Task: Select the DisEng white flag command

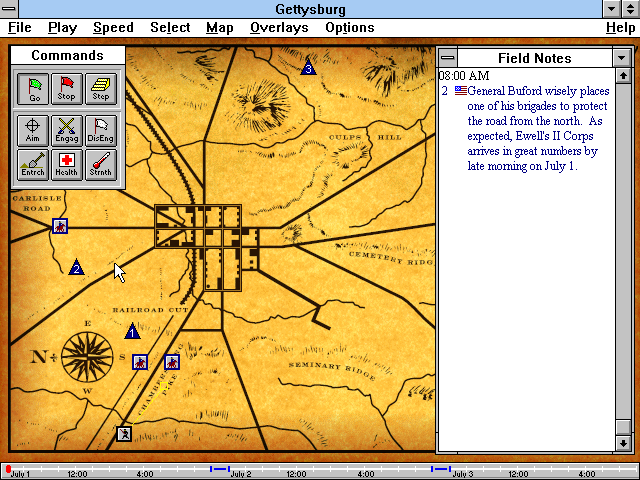Action: click(101, 131)
